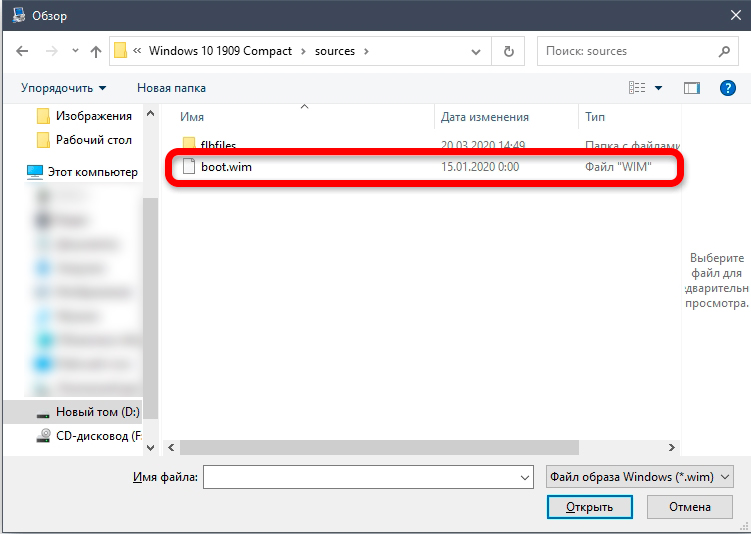Click the folder icon in address bar
Viewport: 751px width, 534px height.
120,50
